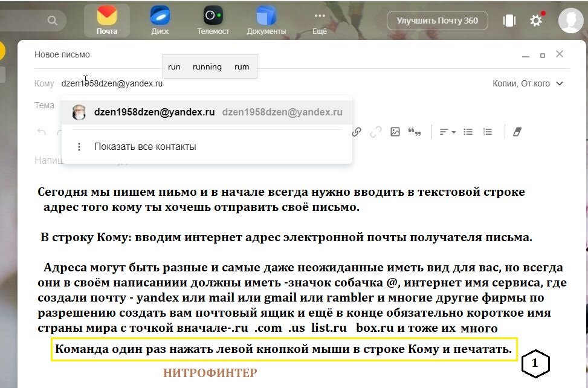
Task: Click Копии, От кого link
Action: tap(521, 83)
